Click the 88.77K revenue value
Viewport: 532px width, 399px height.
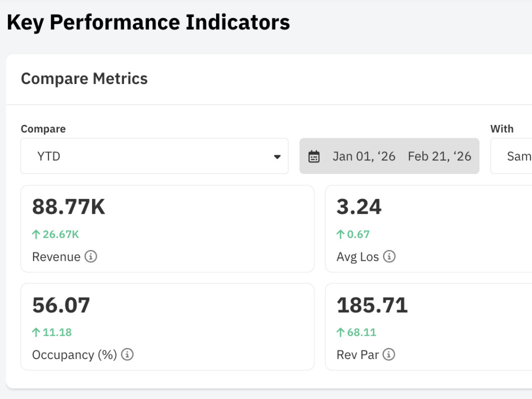tap(69, 206)
